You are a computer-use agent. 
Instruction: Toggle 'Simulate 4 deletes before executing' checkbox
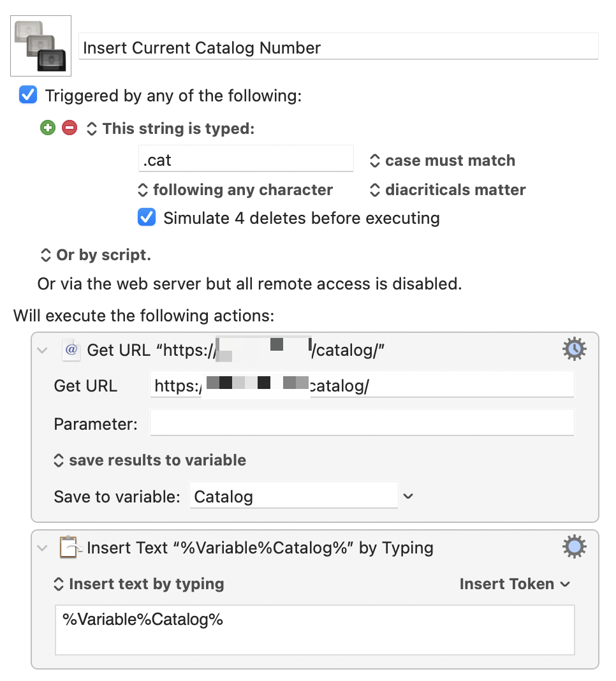(147, 218)
